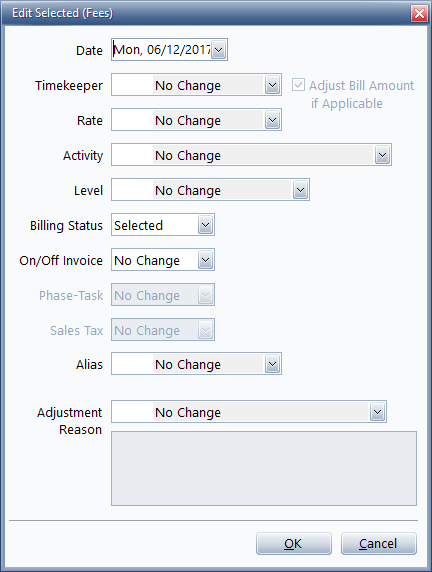Image resolution: width=432 pixels, height=572 pixels.
Task: Open the Activity dropdown arrow
Action: (x=382, y=155)
